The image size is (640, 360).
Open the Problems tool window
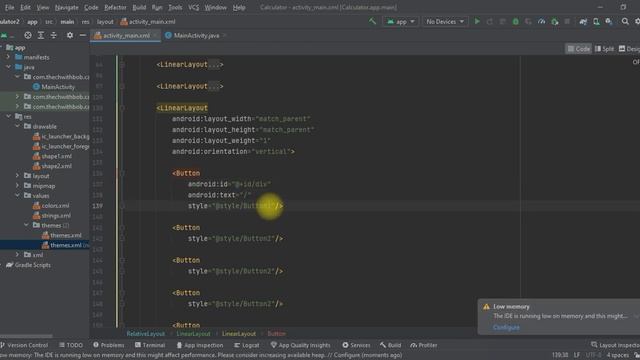(109, 345)
